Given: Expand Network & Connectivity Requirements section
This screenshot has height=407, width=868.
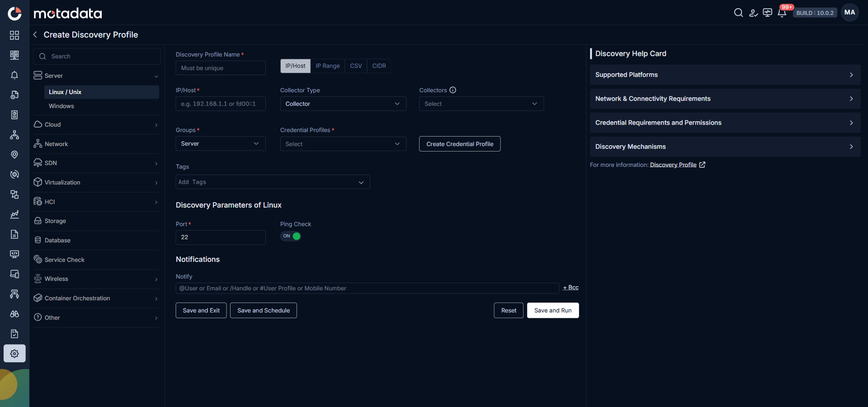Looking at the screenshot, I should [x=725, y=99].
